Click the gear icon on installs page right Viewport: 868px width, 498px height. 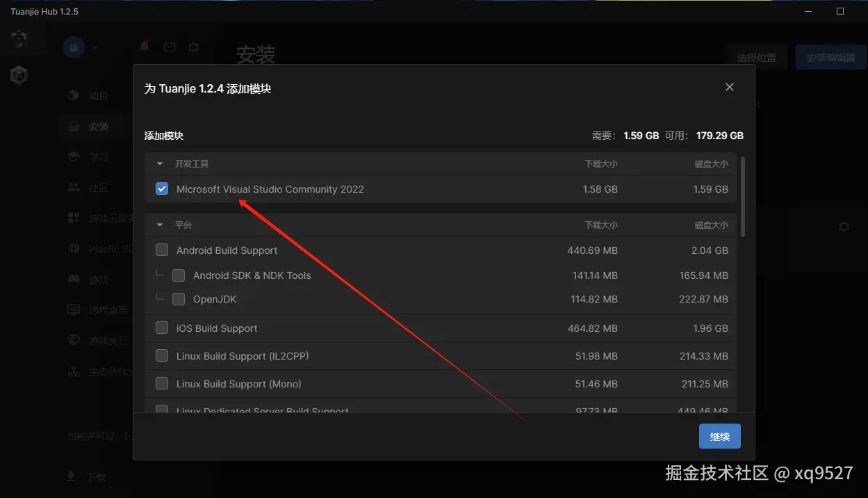[844, 227]
